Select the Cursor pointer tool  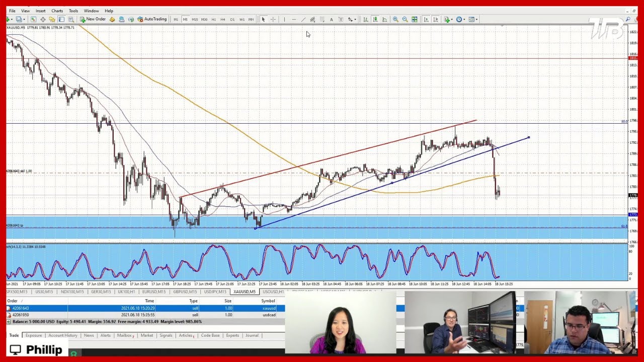pyautogui.click(x=263, y=19)
